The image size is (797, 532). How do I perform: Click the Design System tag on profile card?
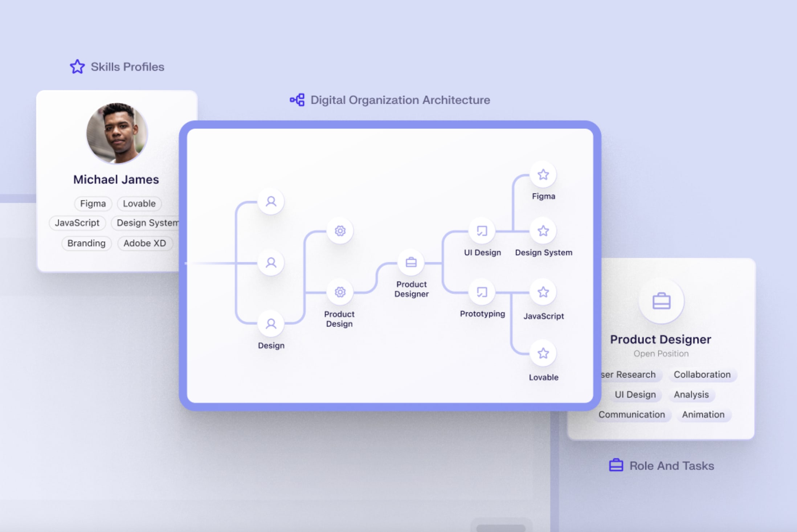(145, 223)
